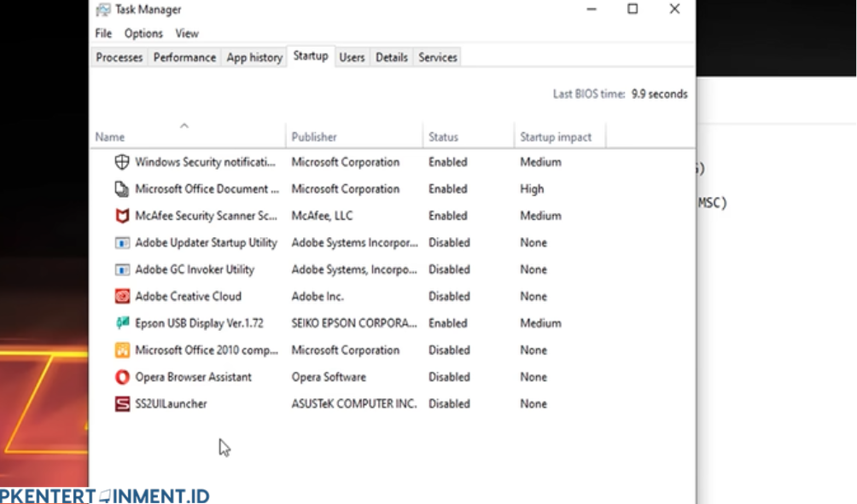The image size is (857, 504).
Task: Open the Options menu
Action: tap(143, 33)
